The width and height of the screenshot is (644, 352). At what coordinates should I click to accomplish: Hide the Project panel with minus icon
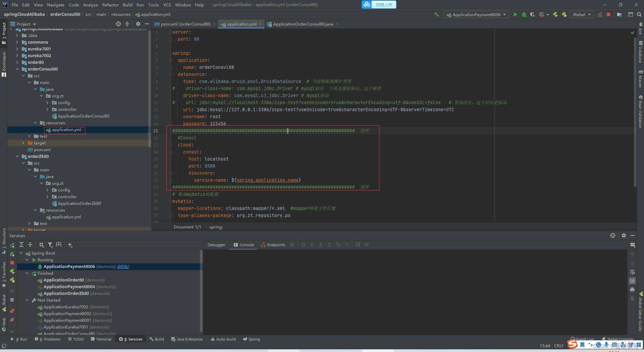coord(147,24)
